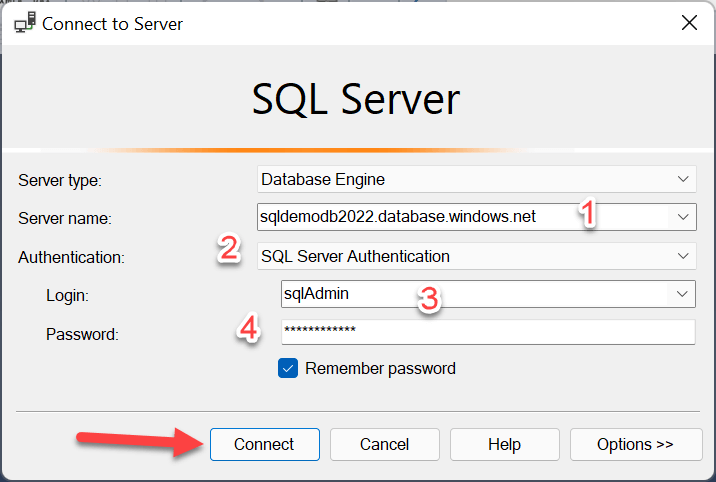Toggle the Remember password checkbox
The height and width of the screenshot is (482, 716).
click(288, 368)
